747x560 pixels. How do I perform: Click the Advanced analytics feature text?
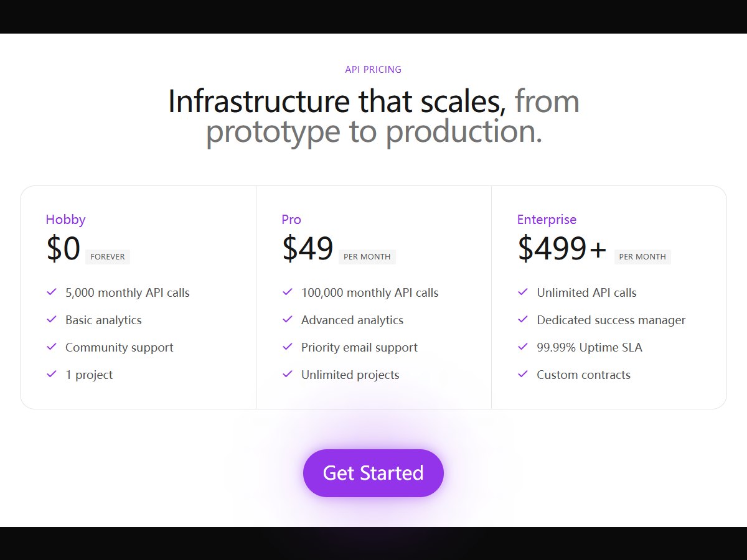352,320
